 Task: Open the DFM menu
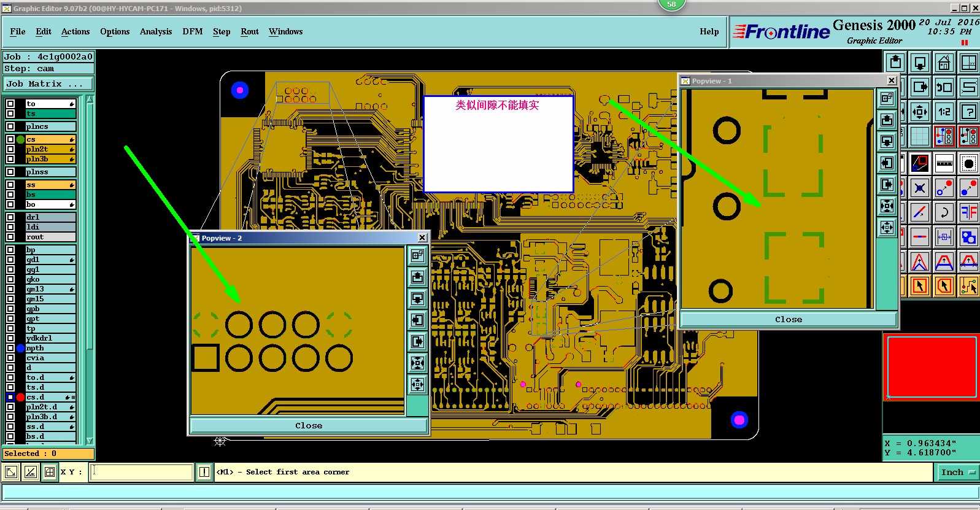[193, 31]
